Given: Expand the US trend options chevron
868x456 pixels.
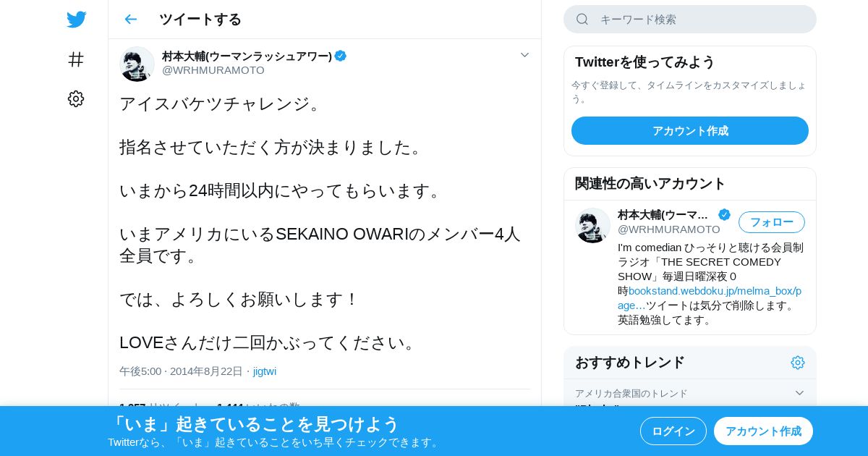Looking at the screenshot, I should [x=799, y=393].
